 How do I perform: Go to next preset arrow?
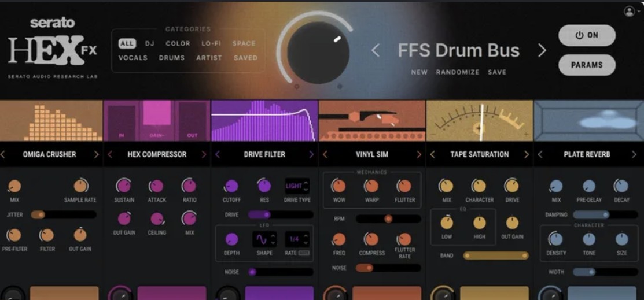[x=542, y=51]
